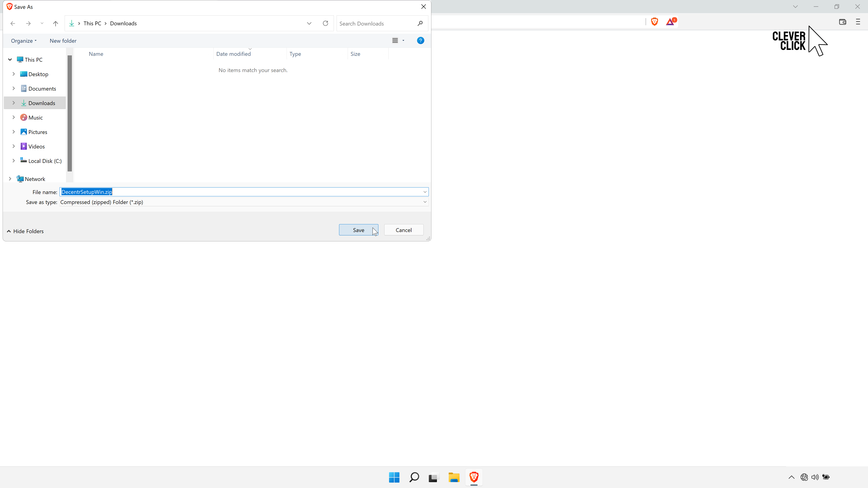Image resolution: width=868 pixels, height=488 pixels.
Task: Open the Brave Rewards triangle icon
Action: (670, 22)
